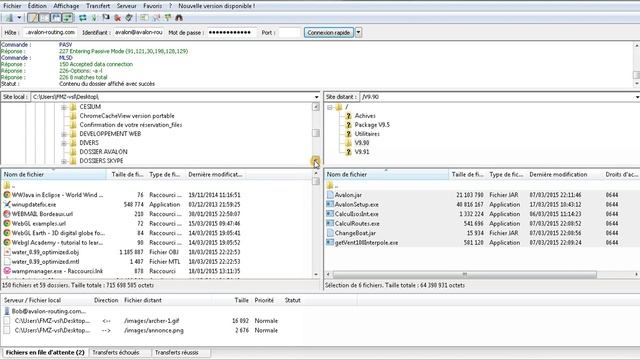Open the Serveur menu
Image resolution: width=640 pixels, height=360 pixels.
pos(127,6)
